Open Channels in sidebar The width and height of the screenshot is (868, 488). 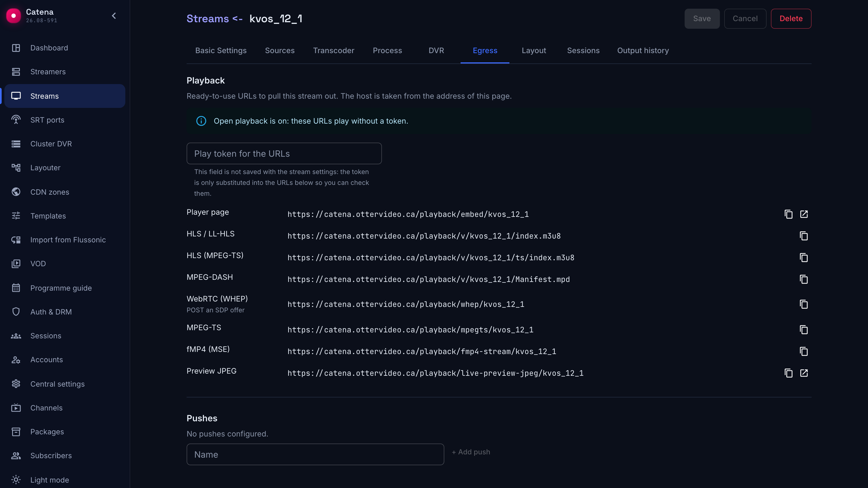(65, 408)
